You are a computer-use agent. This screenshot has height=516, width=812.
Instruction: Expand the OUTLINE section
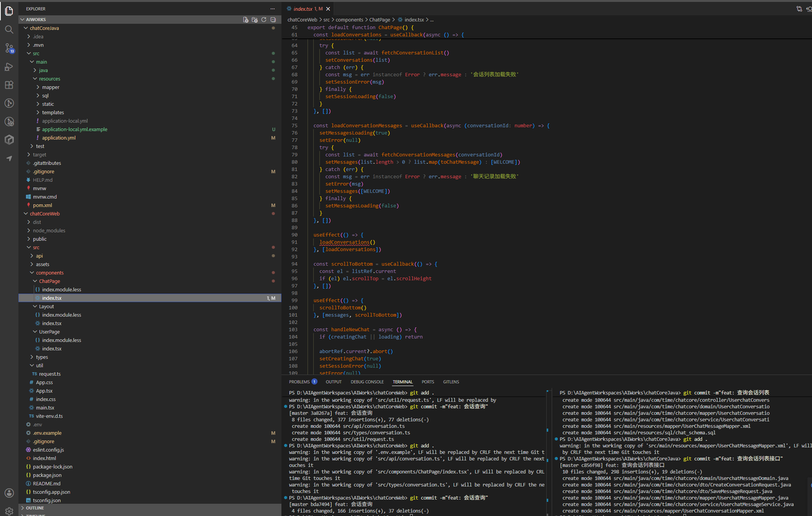click(x=35, y=508)
